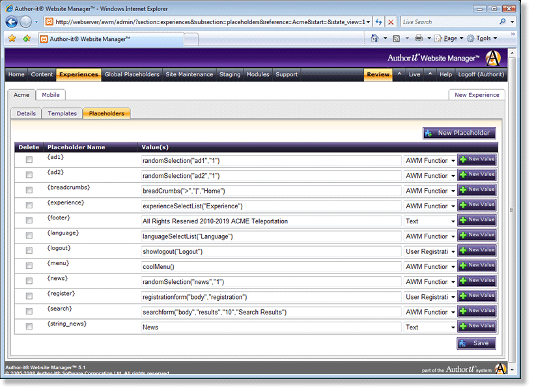Click the {footer} value text field
This screenshot has height=392, width=534.
[272, 221]
